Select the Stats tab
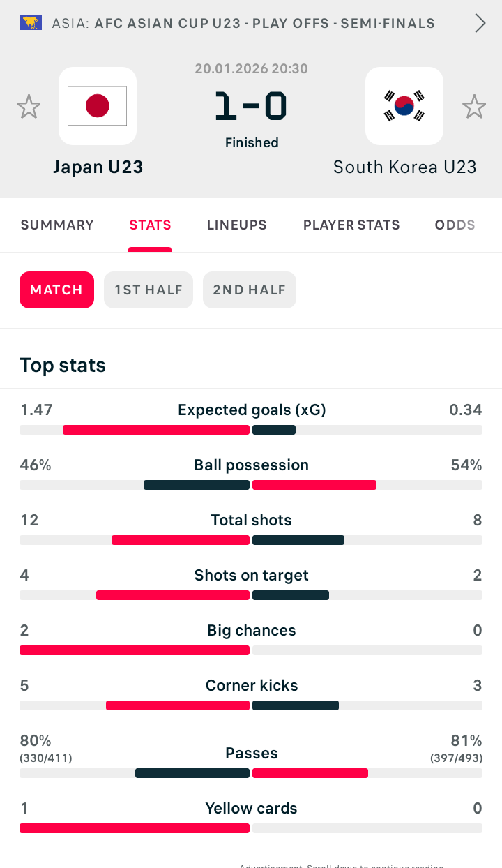The height and width of the screenshot is (868, 502). coord(150,225)
